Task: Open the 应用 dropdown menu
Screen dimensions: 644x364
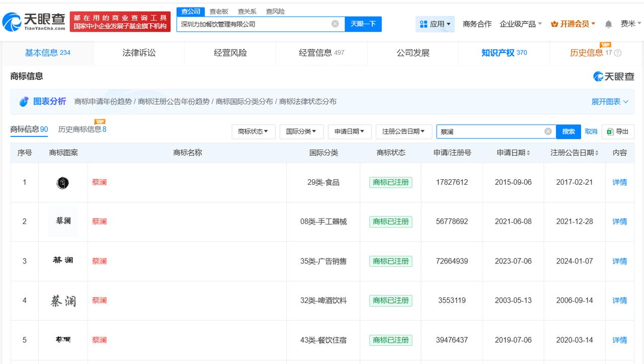Action: click(435, 24)
